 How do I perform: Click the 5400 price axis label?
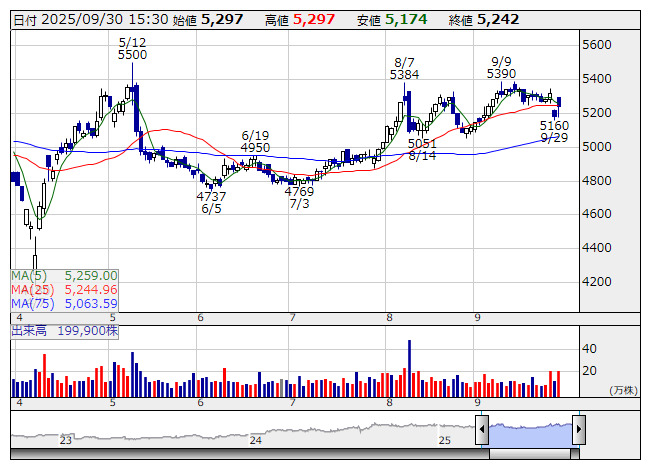click(x=597, y=79)
